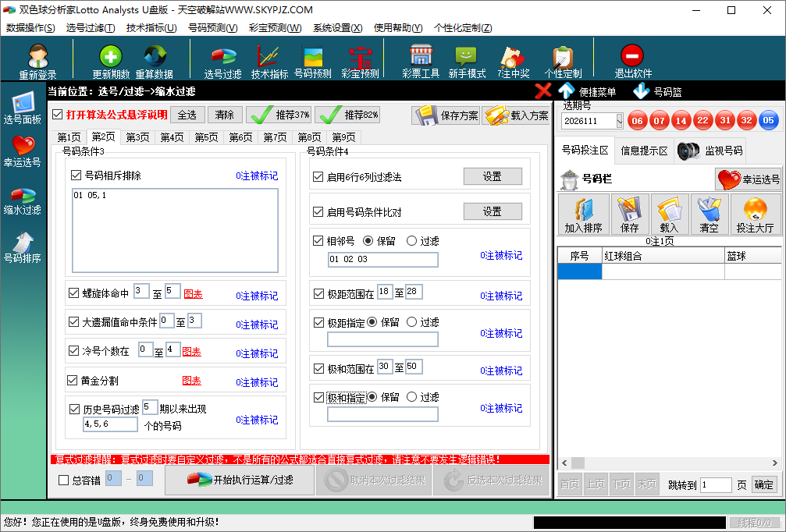Open 彩宝预测 toolbar icon
Screen dimensions: 786x532
point(360,61)
